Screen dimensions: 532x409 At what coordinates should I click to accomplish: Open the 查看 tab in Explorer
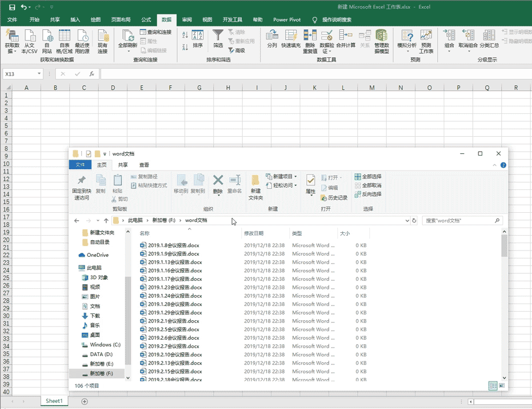[x=144, y=165]
